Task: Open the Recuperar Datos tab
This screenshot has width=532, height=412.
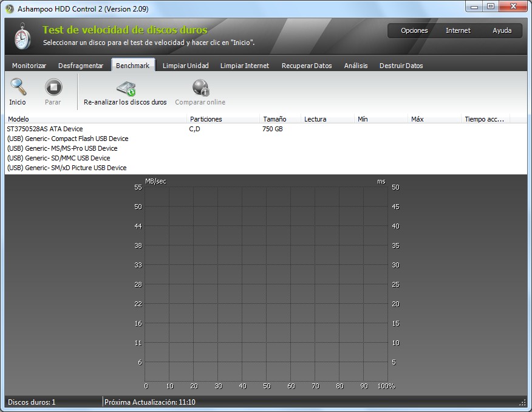Action: tap(307, 66)
